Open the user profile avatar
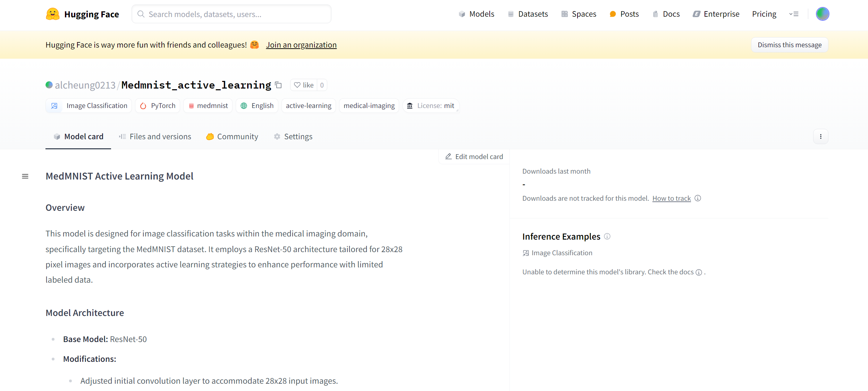The width and height of the screenshot is (868, 391). [x=822, y=14]
